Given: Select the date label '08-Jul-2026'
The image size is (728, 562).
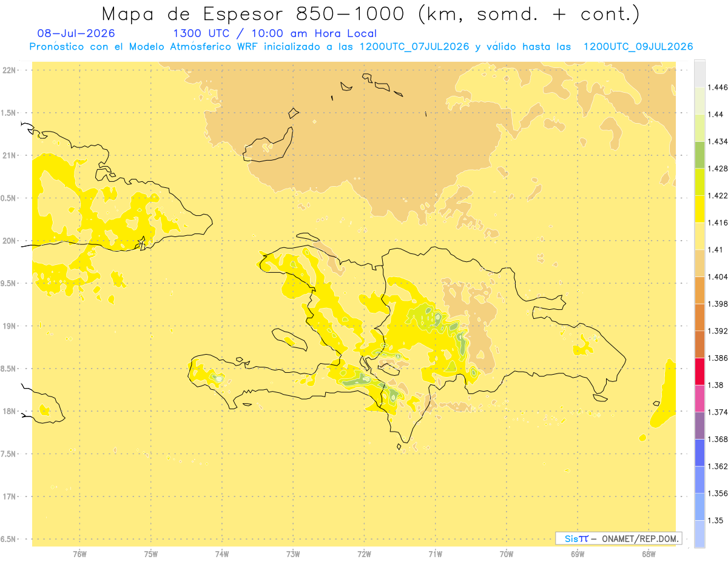Looking at the screenshot, I should [x=76, y=33].
